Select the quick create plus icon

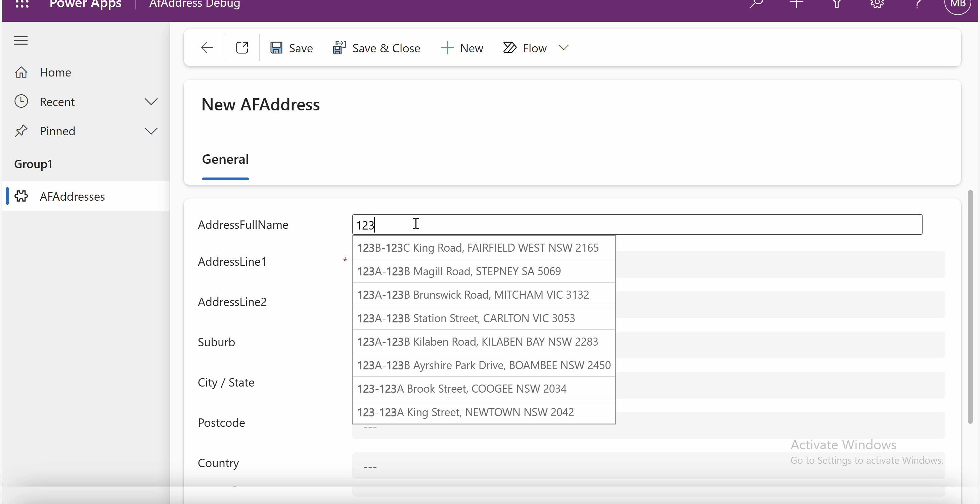coord(797,4)
